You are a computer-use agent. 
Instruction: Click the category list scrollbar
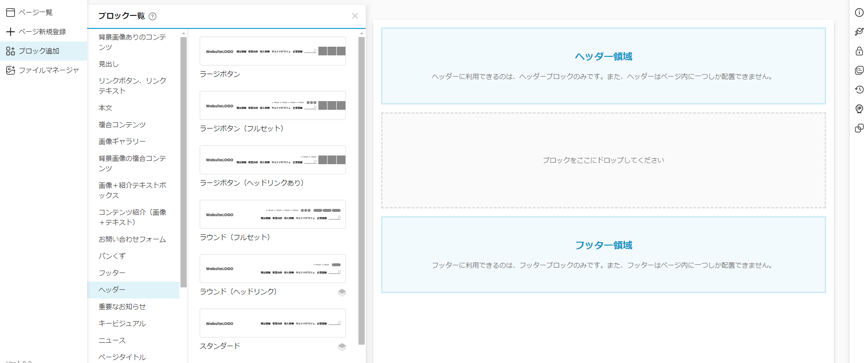183,162
